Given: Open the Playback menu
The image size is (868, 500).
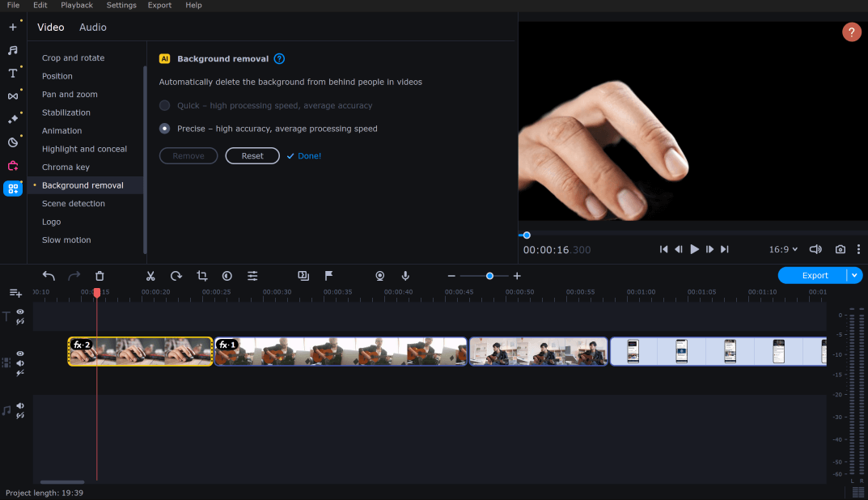Looking at the screenshot, I should [76, 6].
